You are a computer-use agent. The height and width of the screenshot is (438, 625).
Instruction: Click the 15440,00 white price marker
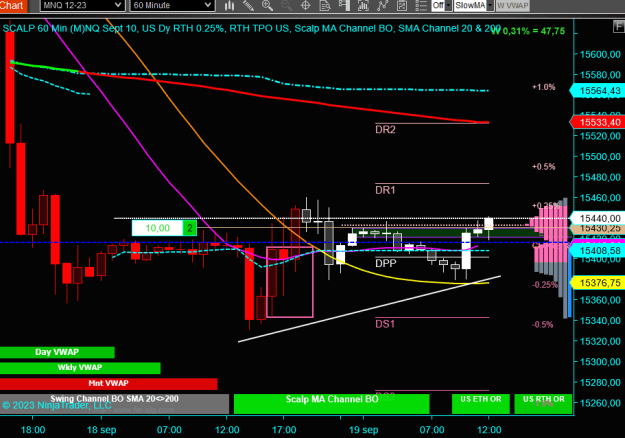coord(597,218)
